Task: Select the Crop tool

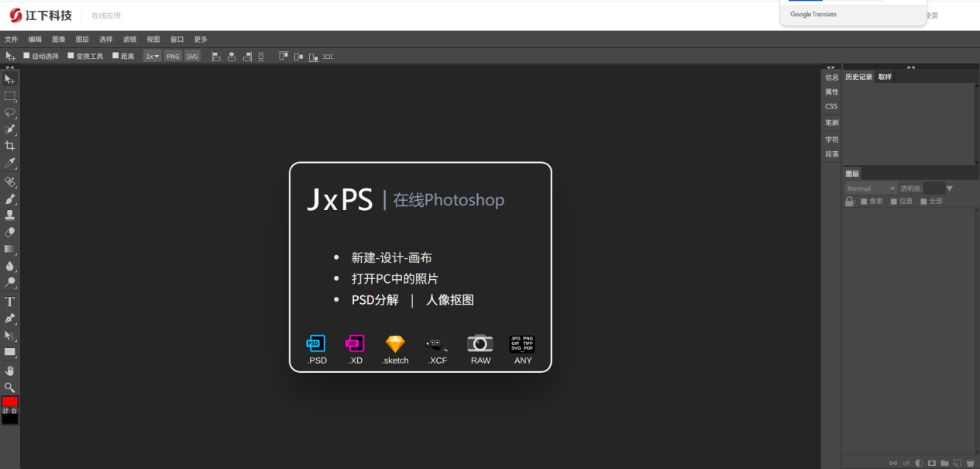Action: pyautogui.click(x=10, y=146)
